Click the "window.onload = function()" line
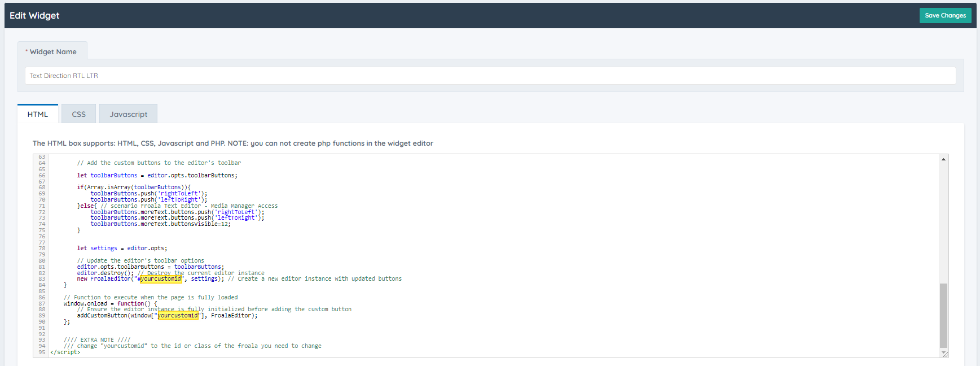This screenshot has width=980, height=366. [x=110, y=303]
